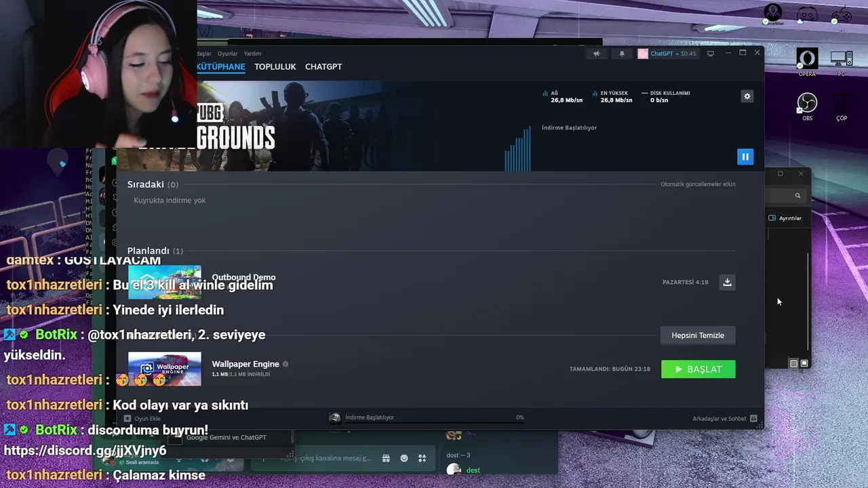
Task: Open Discord gift icon
Action: 386,458
